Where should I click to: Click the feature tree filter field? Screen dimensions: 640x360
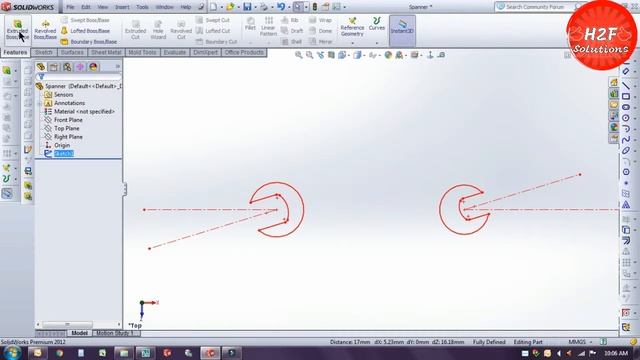pos(79,77)
